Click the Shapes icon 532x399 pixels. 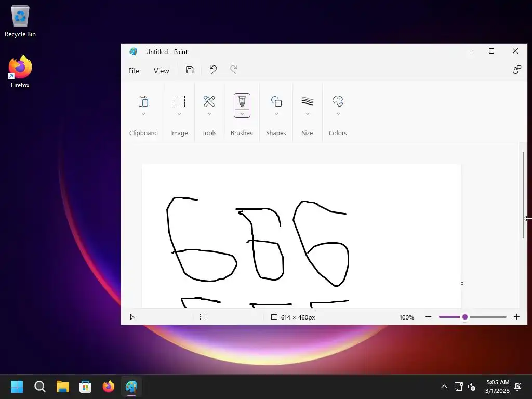(276, 101)
